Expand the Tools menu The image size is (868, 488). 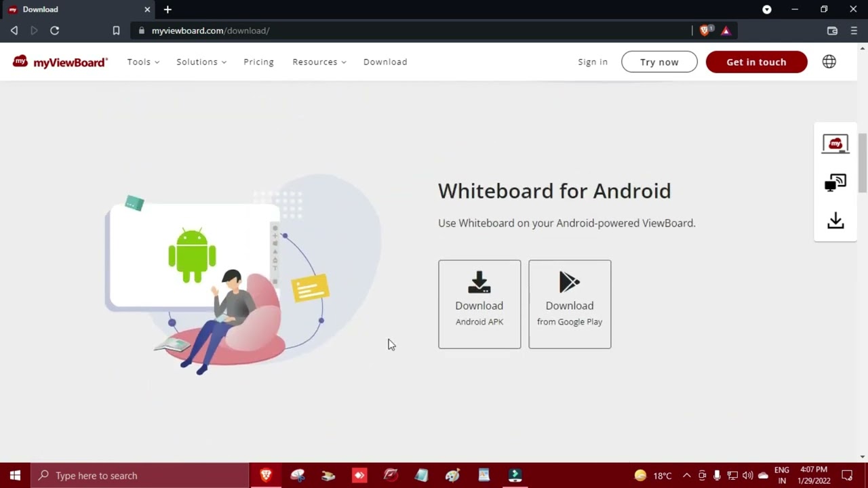pos(143,62)
